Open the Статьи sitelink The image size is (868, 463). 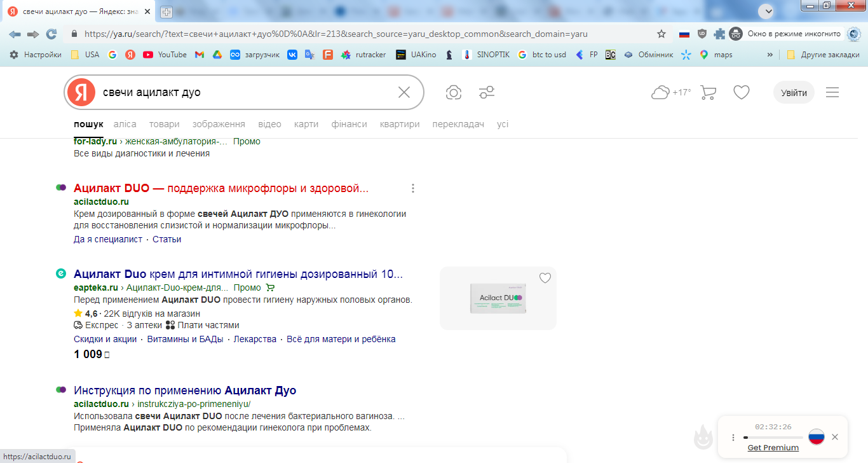(167, 239)
